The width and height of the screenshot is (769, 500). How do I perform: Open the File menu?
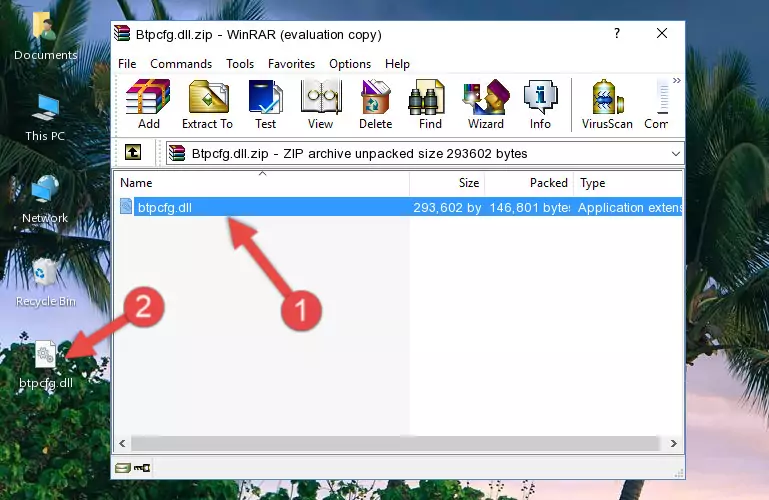pyautogui.click(x=127, y=64)
